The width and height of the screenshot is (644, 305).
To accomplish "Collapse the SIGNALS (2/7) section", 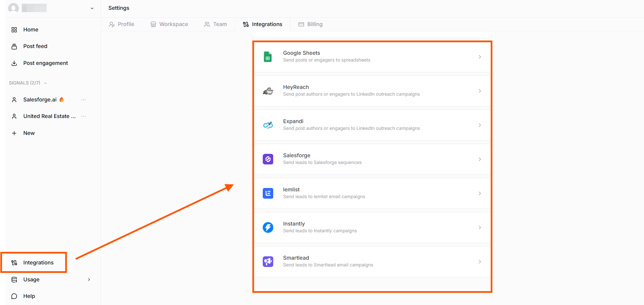I will [46, 83].
